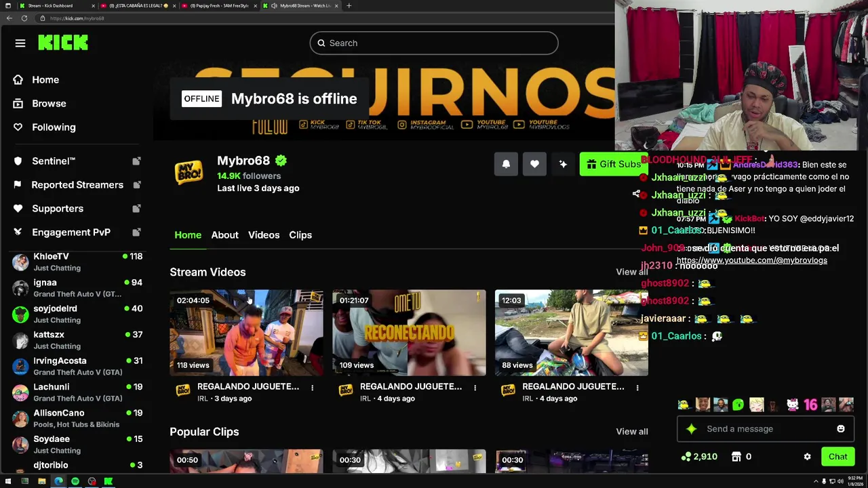Open chat settings gear icon
Screen dimensions: 868x488
807,457
